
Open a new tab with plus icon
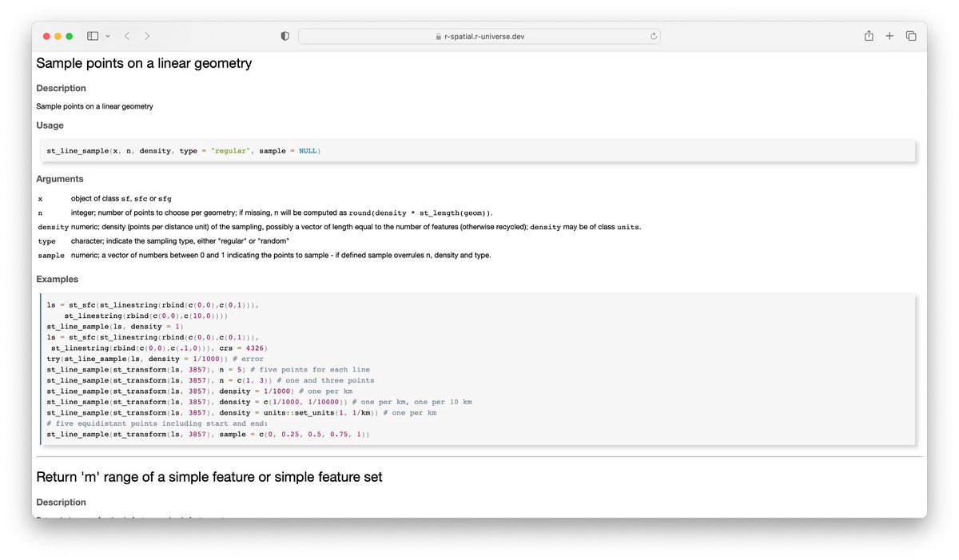pos(889,36)
